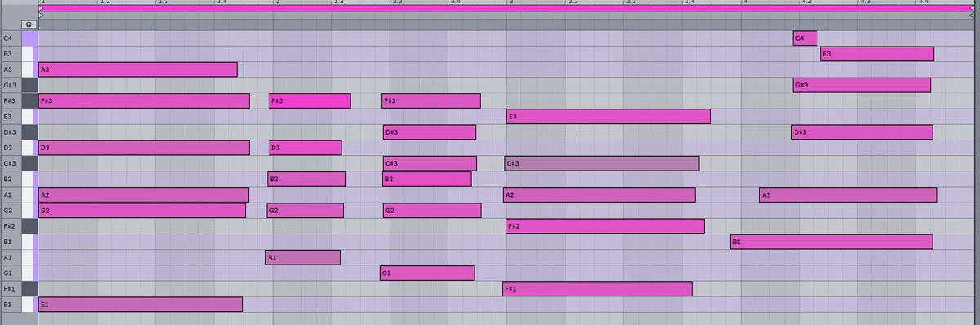Viewport: 980px width, 325px height.
Task: Select the E3 note
Action: 608,117
